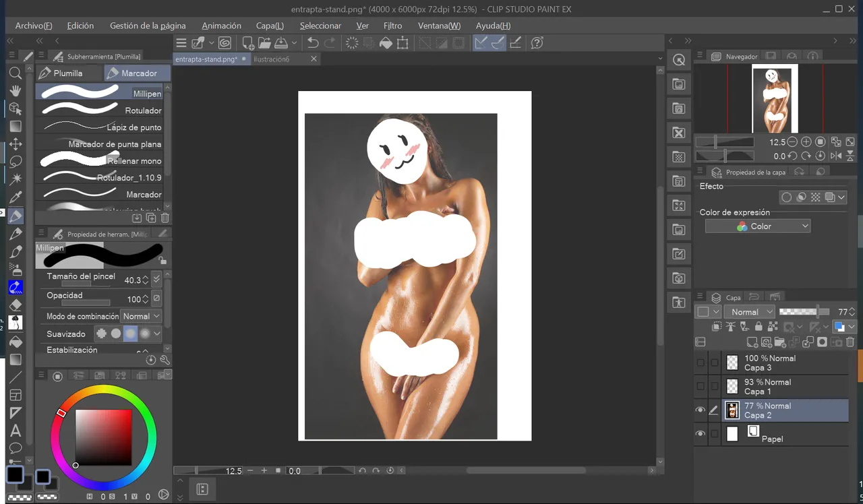
Task: Toggle Snap to ruler command icon
Action: click(481, 43)
